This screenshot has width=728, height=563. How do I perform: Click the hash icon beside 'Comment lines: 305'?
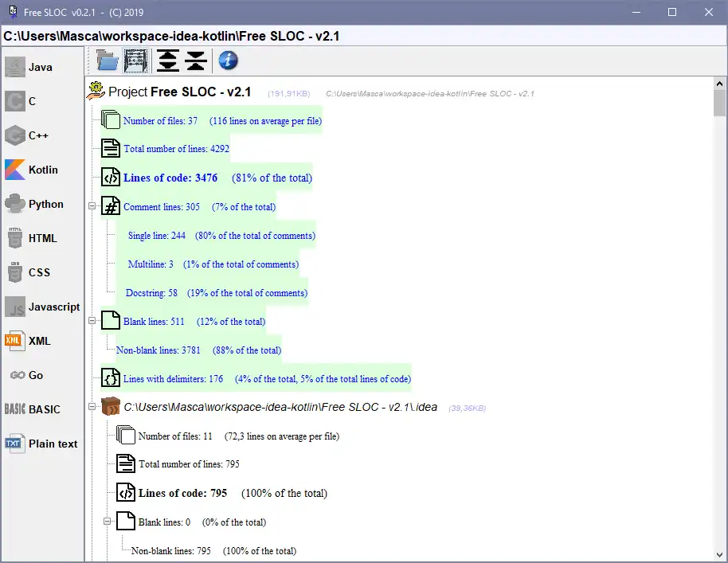pyautogui.click(x=111, y=206)
